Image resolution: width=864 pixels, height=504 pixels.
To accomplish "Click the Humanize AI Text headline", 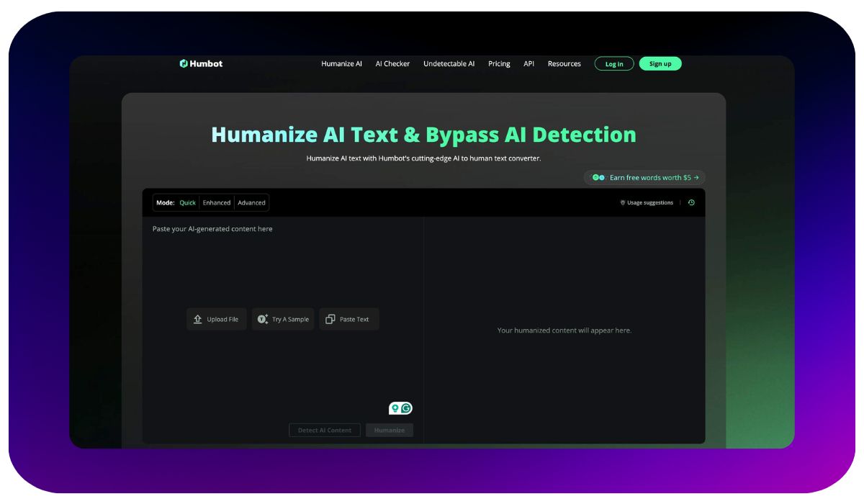I will click(423, 135).
